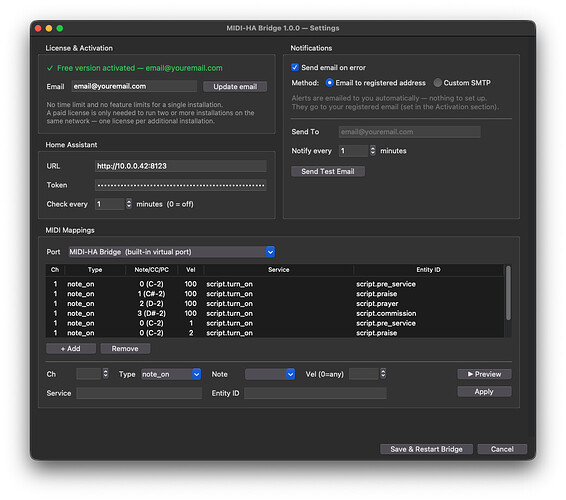Open the Note selection dropdown
The image size is (566, 500).
(x=270, y=374)
